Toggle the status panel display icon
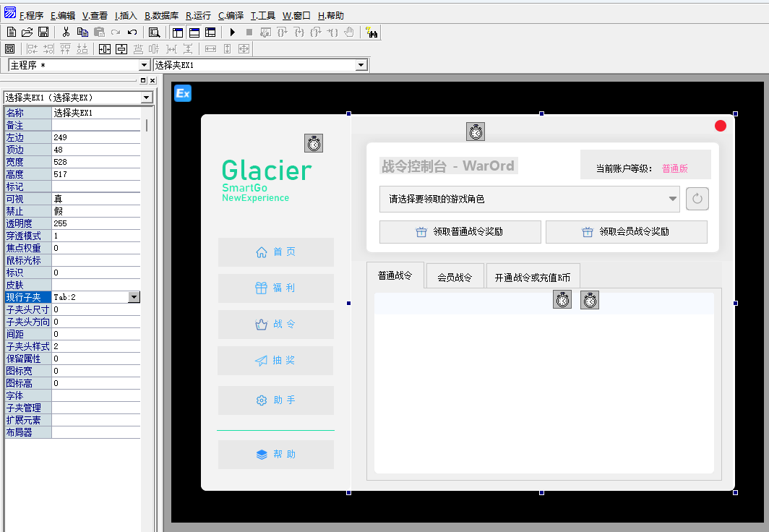The height and width of the screenshot is (532, 769). (x=194, y=33)
